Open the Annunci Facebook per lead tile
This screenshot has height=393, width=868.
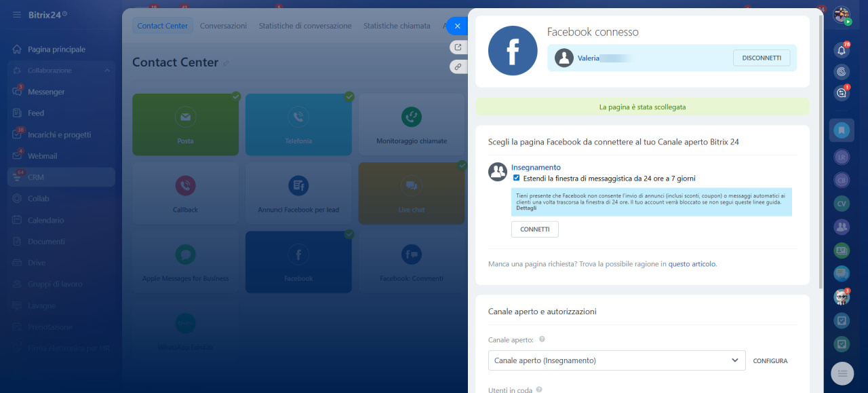point(298,193)
